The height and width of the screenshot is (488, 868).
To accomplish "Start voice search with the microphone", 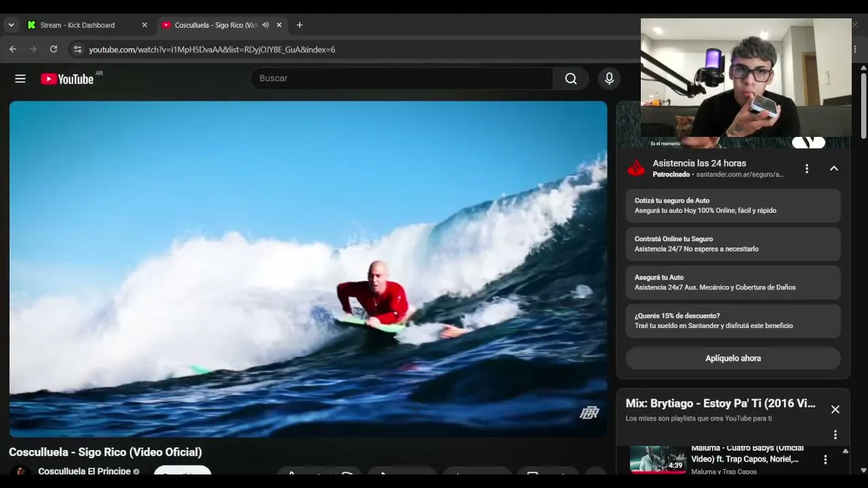I will pyautogui.click(x=609, y=79).
